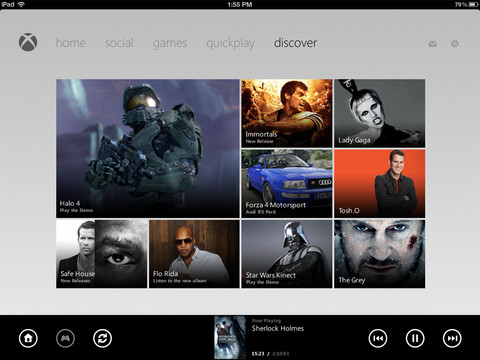This screenshot has width=480, height=360.
Task: Go to the quickplay tab
Action: point(230,43)
